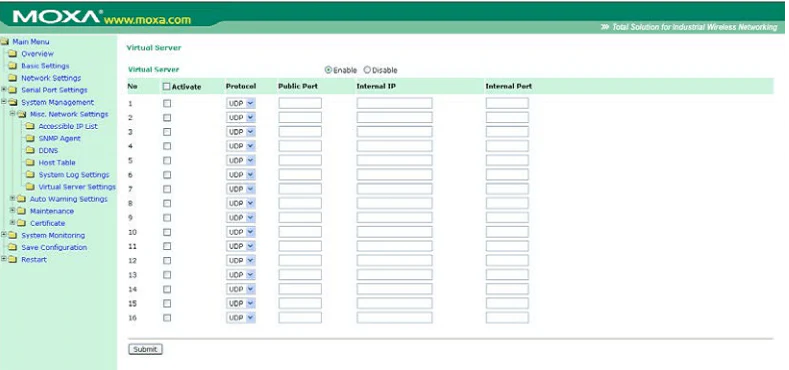Viewport: 789px width, 370px height.
Task: Expand the Maintenance tree node
Action: (12, 211)
